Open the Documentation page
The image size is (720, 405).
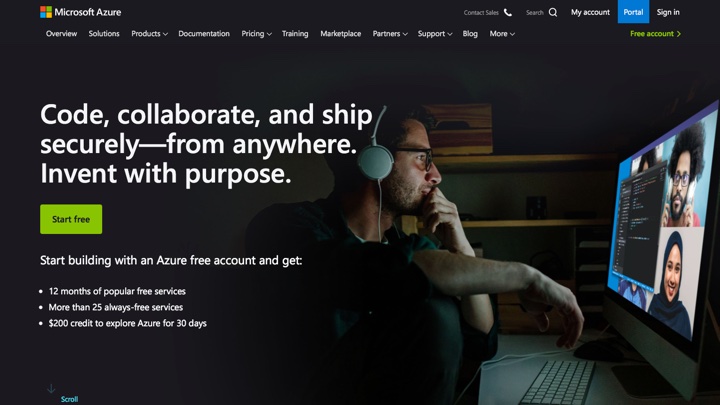pyautogui.click(x=204, y=34)
